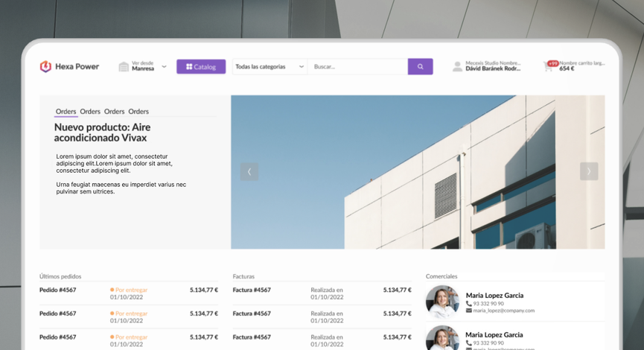Click envelope icon beside maria_lopez@company.com
Viewport: 644px width, 350px height.
[x=468, y=311]
